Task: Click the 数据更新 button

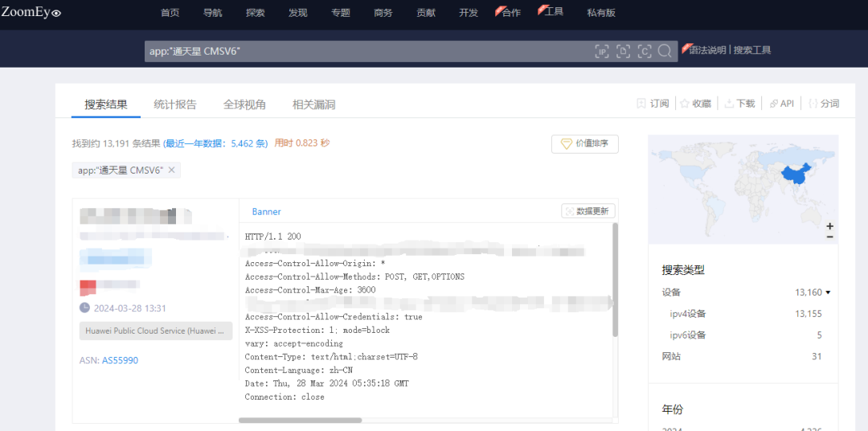Action: tap(588, 211)
